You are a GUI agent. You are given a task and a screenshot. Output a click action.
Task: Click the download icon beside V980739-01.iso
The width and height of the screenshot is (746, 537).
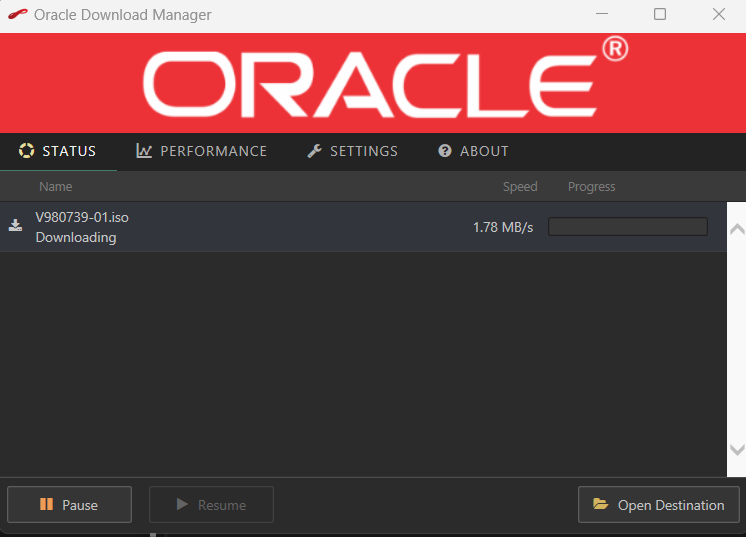coord(15,225)
